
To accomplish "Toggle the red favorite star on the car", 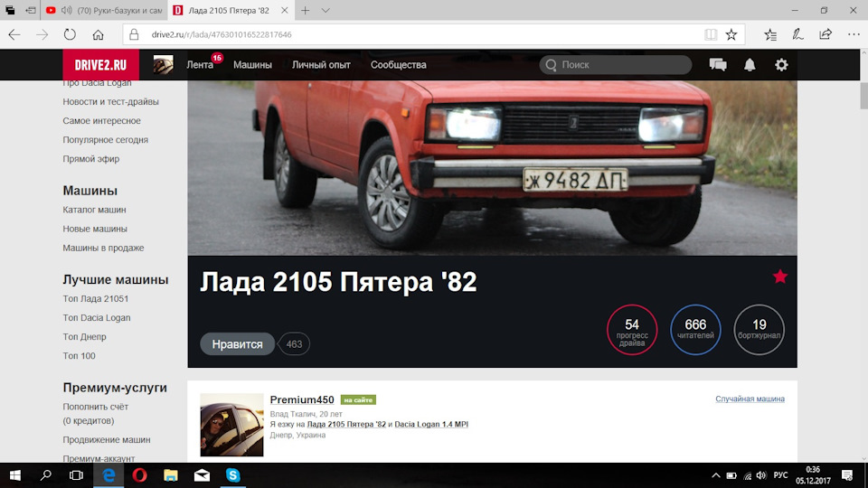I will point(780,277).
